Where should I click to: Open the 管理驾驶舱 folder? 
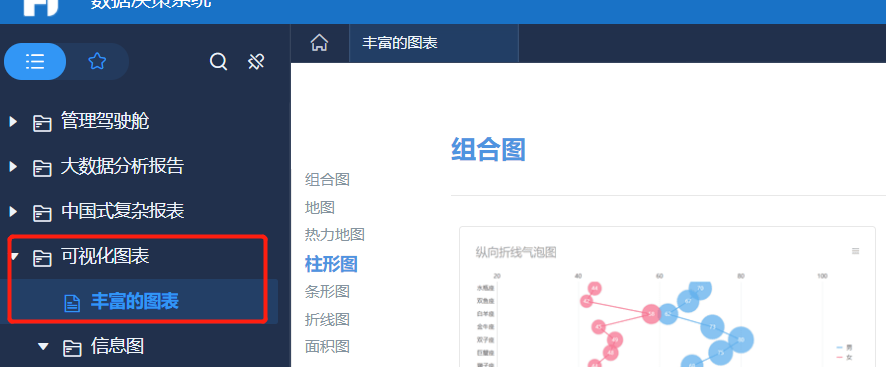[105, 121]
